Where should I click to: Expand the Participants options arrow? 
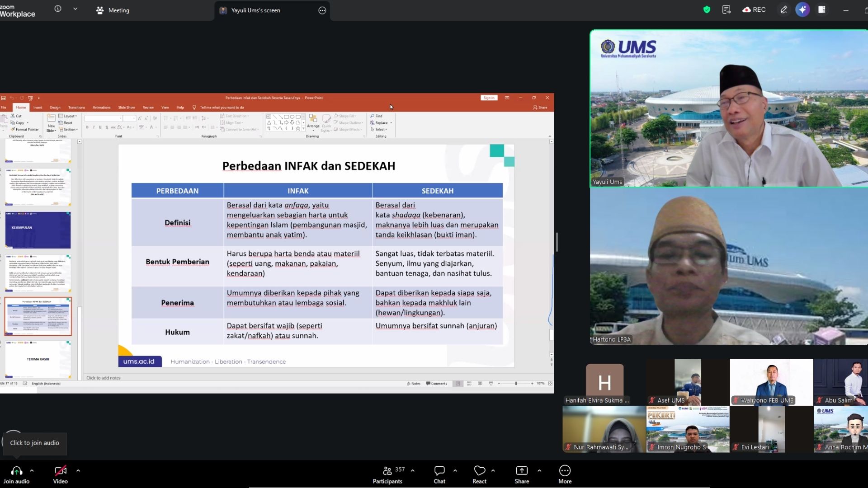click(x=412, y=470)
